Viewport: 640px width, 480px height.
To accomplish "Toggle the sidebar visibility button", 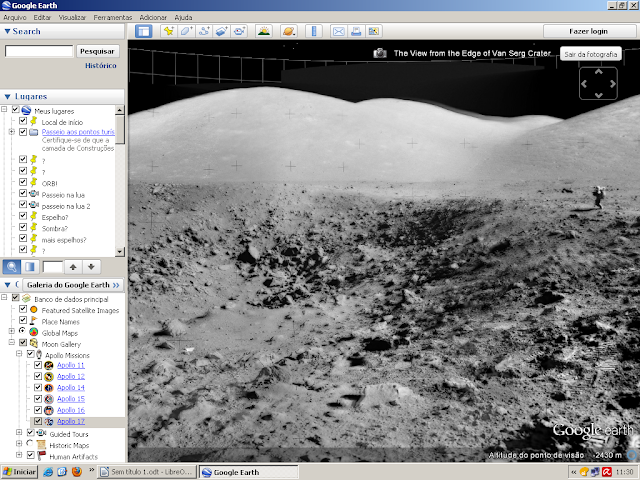I will pyautogui.click(x=144, y=31).
